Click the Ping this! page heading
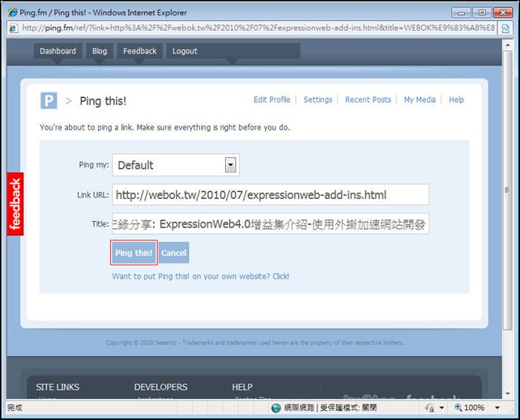The width and height of the screenshot is (520, 420). (x=103, y=100)
